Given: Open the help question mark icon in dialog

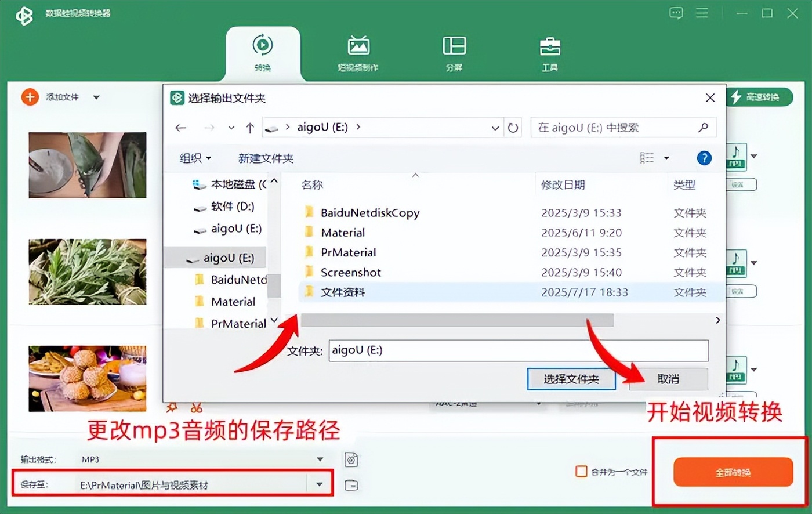Looking at the screenshot, I should tap(704, 158).
